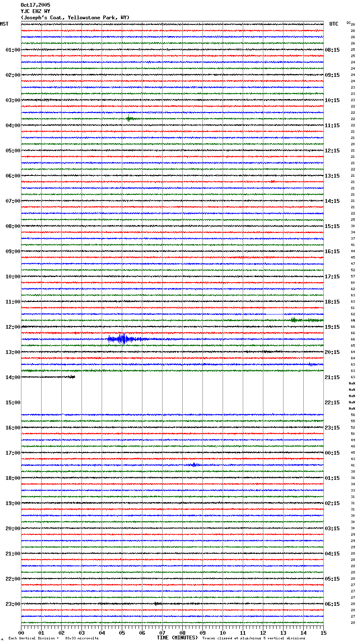The width and height of the screenshot is (357, 644).
Task: Click the 04:15 UTC time label
Action: tap(332, 554)
